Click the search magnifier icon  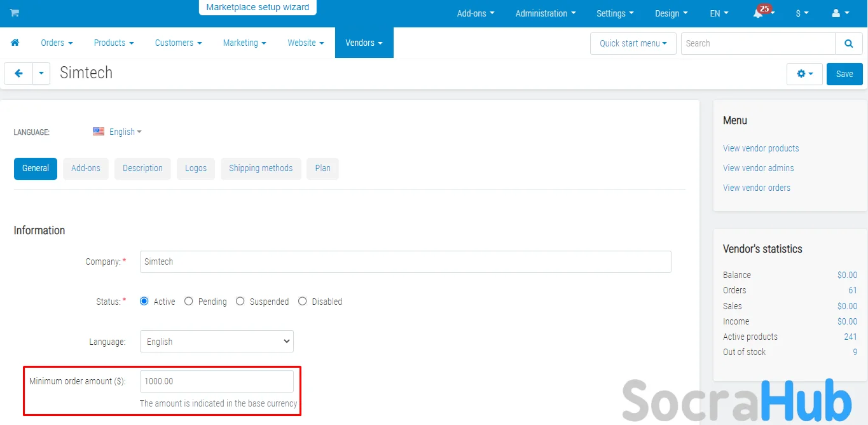[848, 43]
